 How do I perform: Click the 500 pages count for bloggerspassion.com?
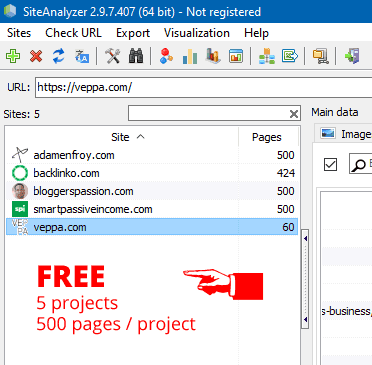286,191
